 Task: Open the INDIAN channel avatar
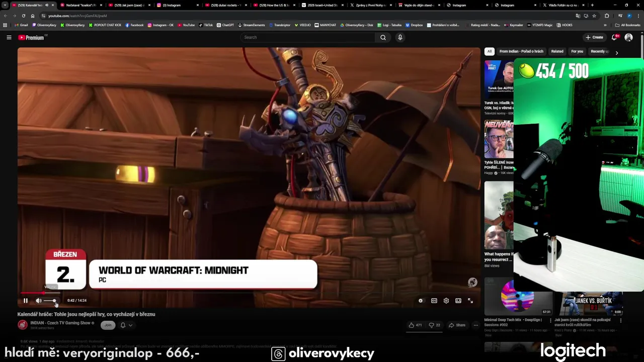point(23,325)
